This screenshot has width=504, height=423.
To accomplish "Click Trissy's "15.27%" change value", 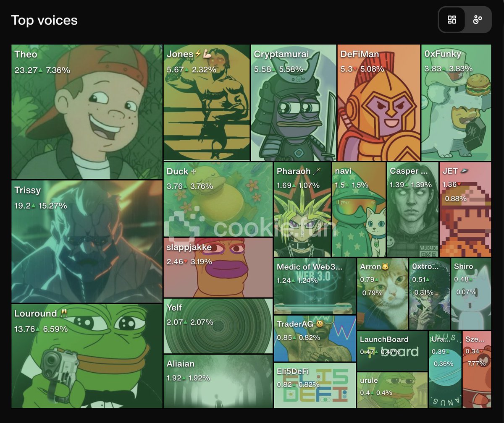I will [52, 206].
